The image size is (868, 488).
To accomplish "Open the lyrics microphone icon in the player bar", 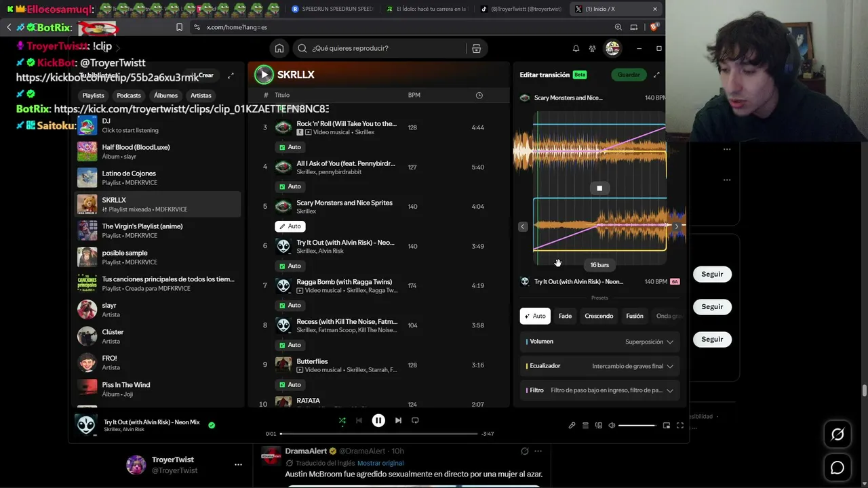I will click(572, 426).
